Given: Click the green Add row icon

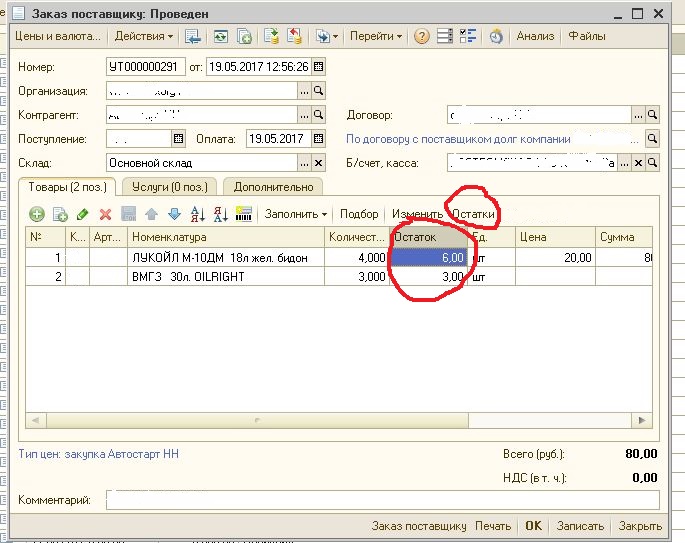Looking at the screenshot, I should (x=37, y=214).
